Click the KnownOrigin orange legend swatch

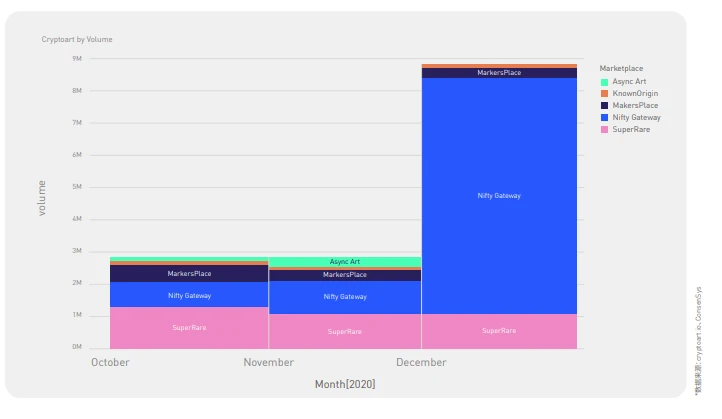(604, 93)
